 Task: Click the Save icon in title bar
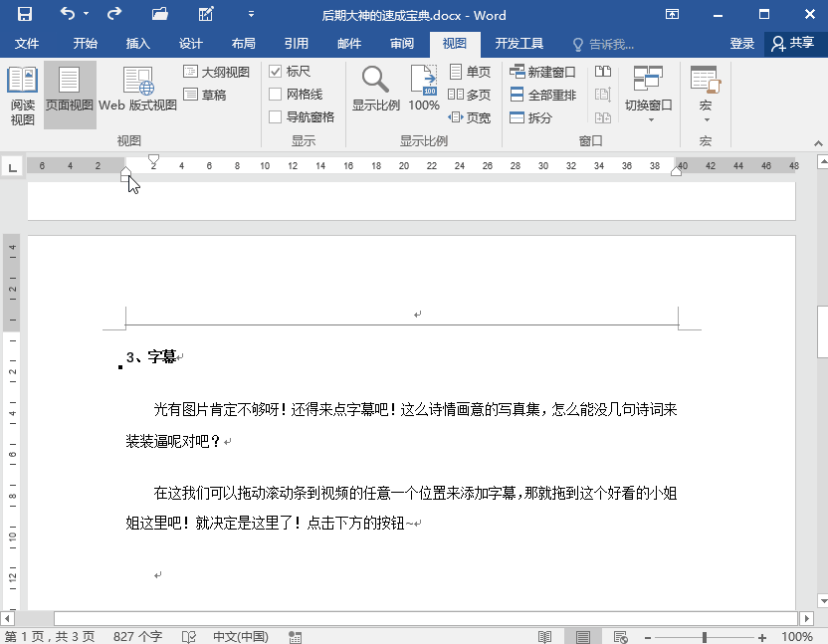pyautogui.click(x=25, y=15)
